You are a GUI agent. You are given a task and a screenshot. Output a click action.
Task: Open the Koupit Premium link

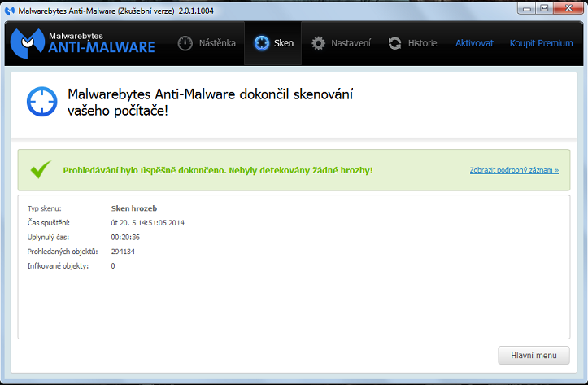click(x=540, y=43)
